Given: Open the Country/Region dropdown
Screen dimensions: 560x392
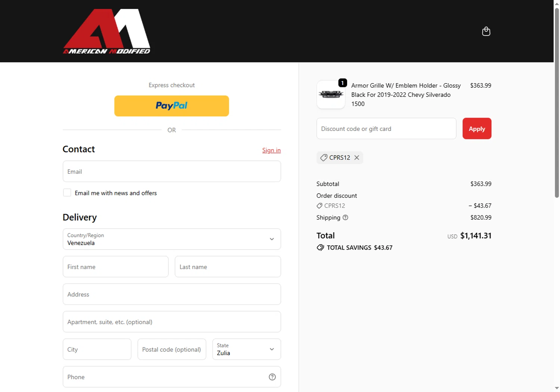Looking at the screenshot, I should [x=172, y=239].
